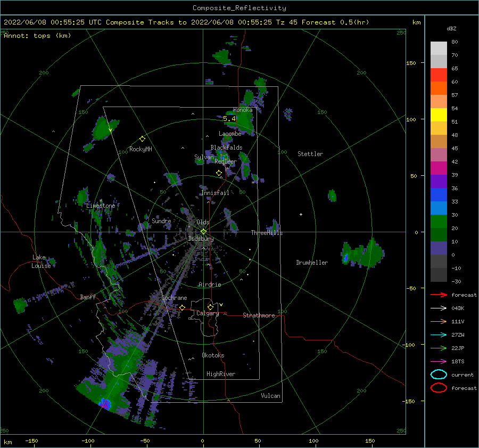Click the red forecast ellipse legend icon
The width and height of the screenshot is (479, 448).
tap(439, 388)
